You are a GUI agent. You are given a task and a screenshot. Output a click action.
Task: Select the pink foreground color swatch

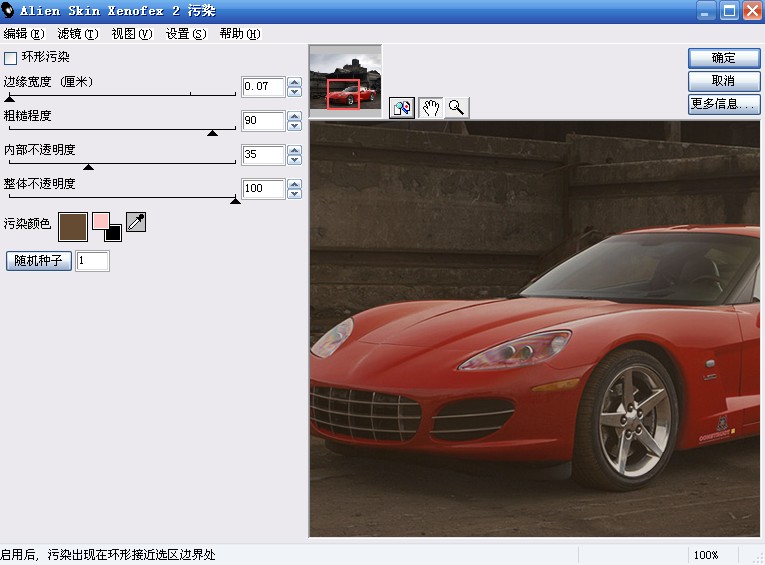click(x=100, y=221)
